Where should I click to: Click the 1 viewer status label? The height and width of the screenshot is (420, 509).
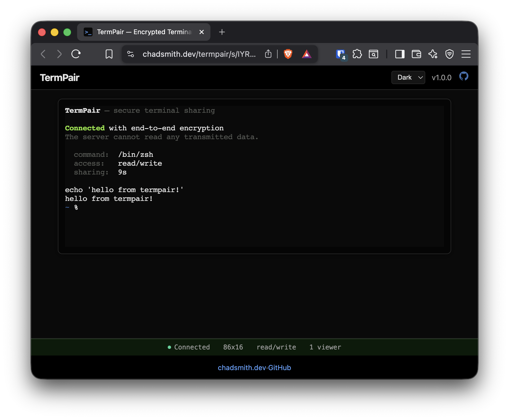click(x=325, y=347)
